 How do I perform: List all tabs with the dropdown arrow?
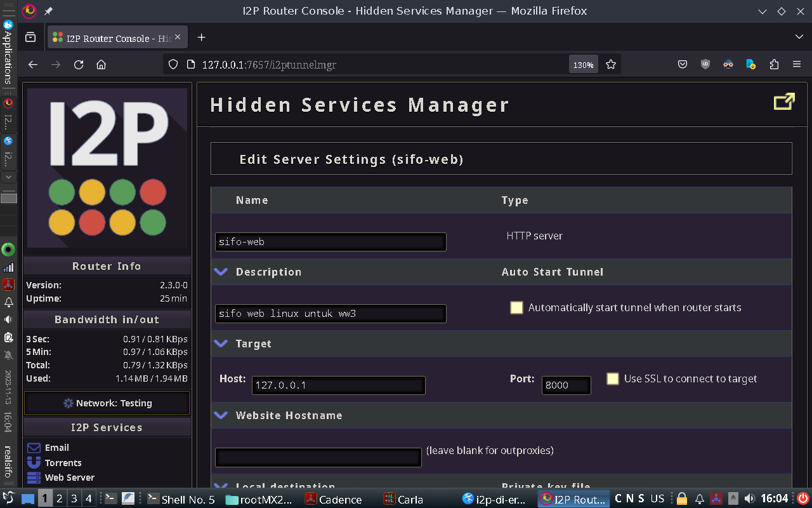(x=799, y=37)
